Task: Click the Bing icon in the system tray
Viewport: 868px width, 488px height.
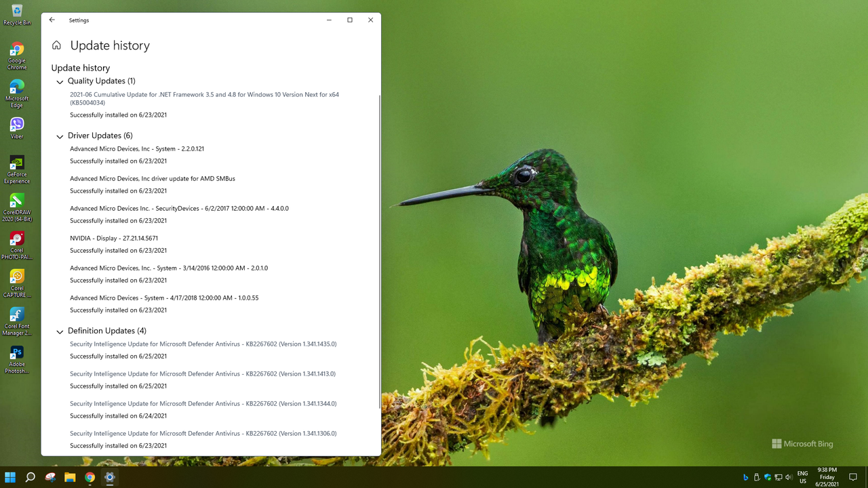Action: point(746,477)
